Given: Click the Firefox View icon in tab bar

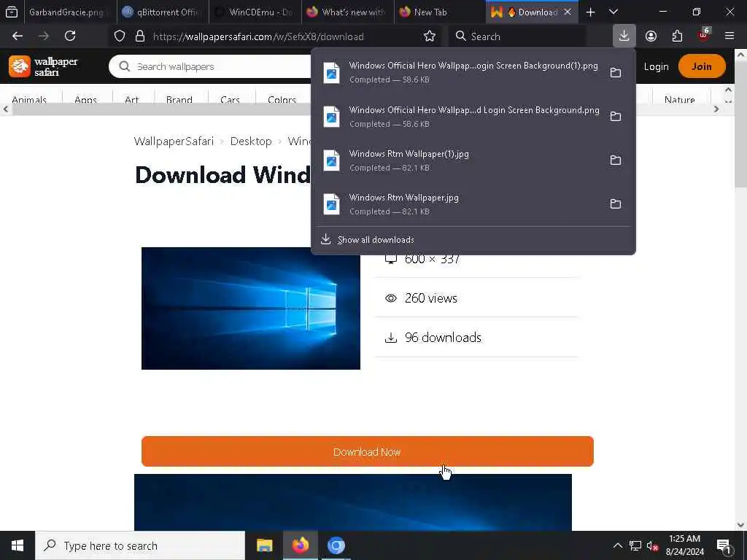Looking at the screenshot, I should 12,12.
